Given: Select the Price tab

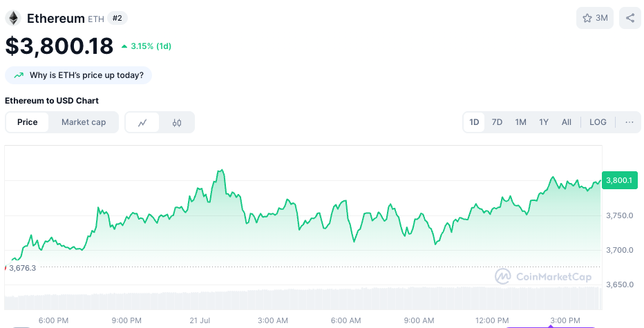Looking at the screenshot, I should [x=27, y=122].
